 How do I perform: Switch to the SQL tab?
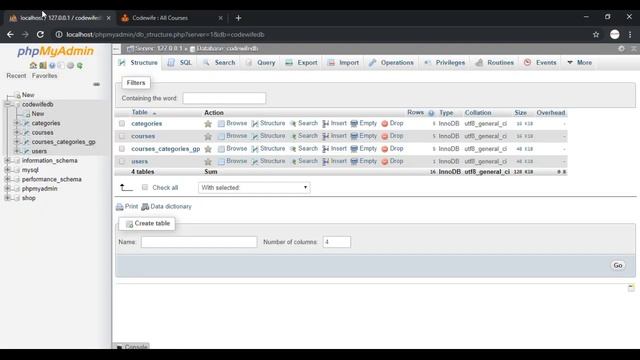[x=180, y=62]
